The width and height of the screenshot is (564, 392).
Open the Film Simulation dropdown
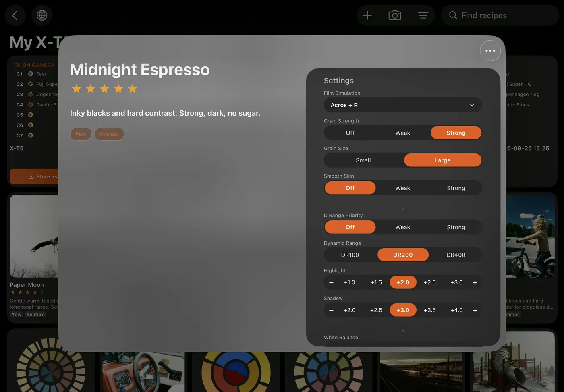pos(403,105)
